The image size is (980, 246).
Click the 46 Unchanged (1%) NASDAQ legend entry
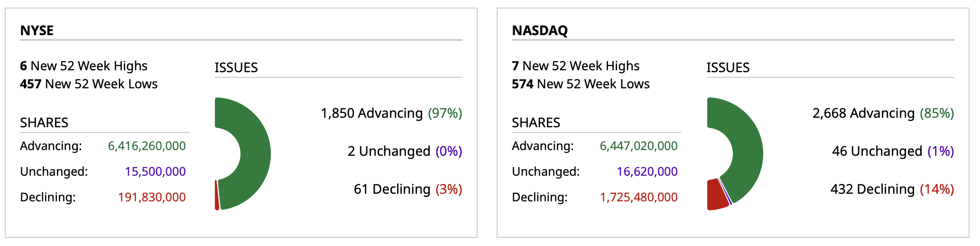[x=893, y=151]
